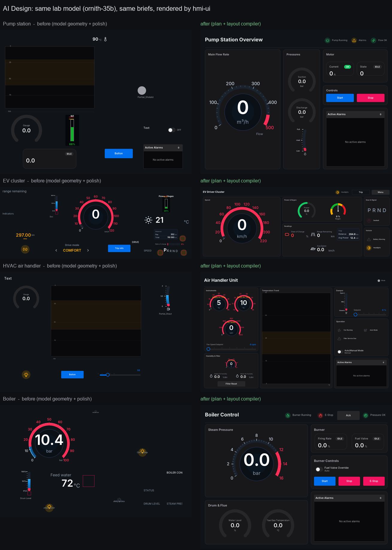This screenshot has width=392, height=550.
Task: Click the amber lamp icon in HVAC before panel
Action: [26, 375]
